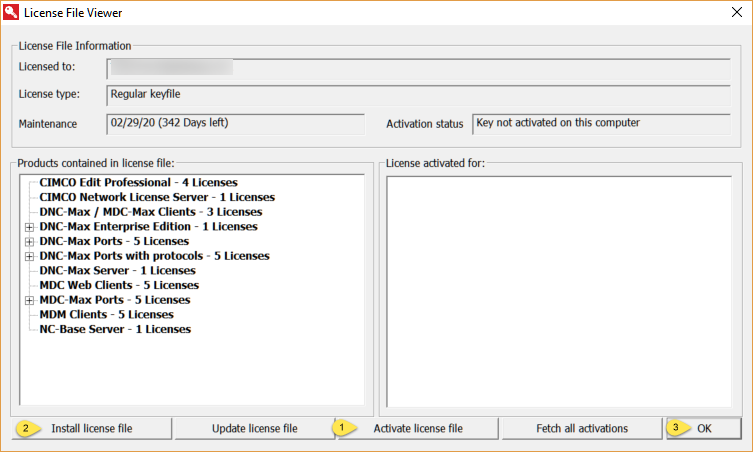Expand DNC-Max Ports with protocols node
753x452 pixels.
[x=29, y=257]
